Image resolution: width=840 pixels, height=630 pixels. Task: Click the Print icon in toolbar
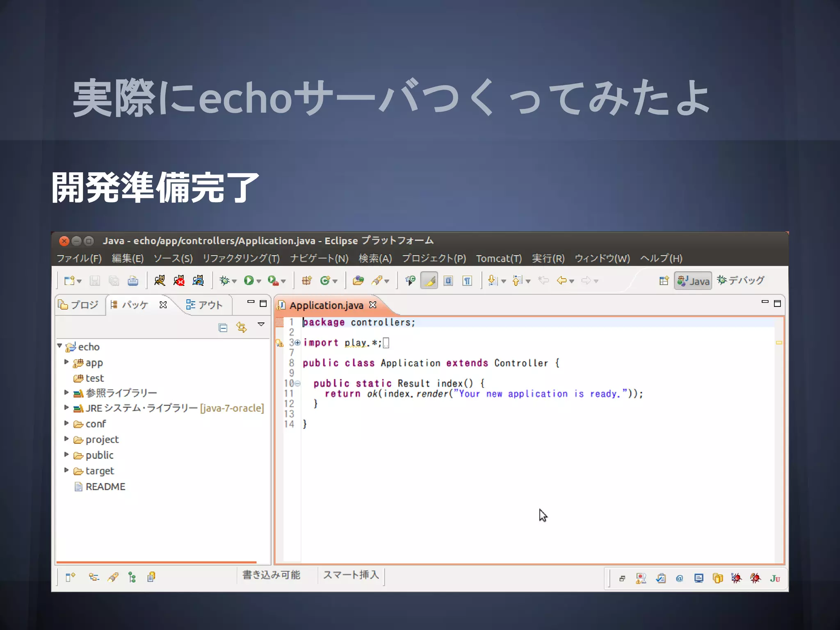(133, 281)
